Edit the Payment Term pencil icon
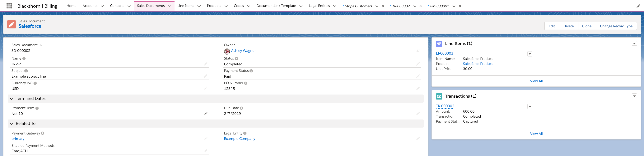644x156 pixels. [x=206, y=114]
